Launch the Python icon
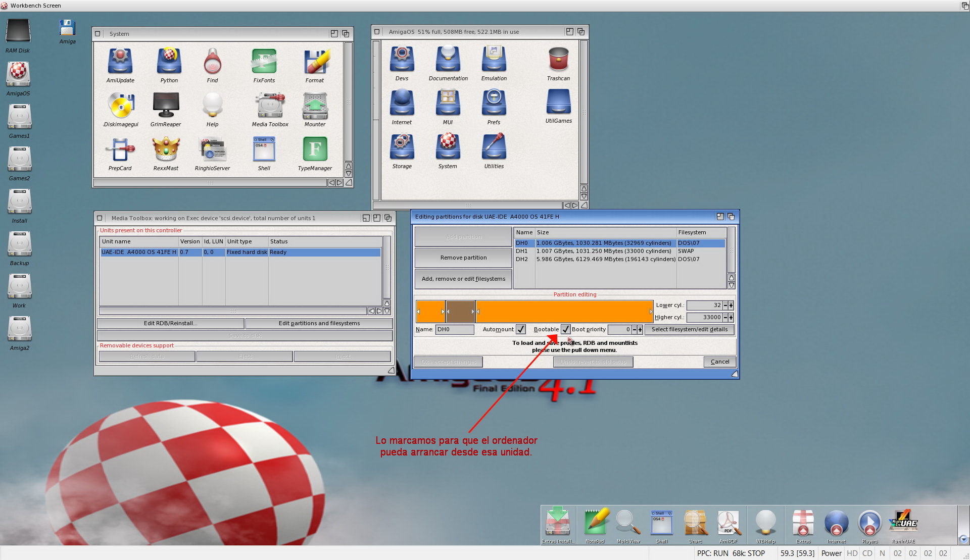 pos(169,61)
